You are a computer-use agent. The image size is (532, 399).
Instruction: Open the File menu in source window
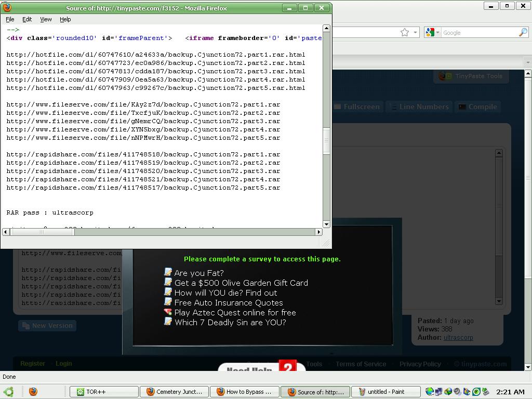(x=10, y=19)
